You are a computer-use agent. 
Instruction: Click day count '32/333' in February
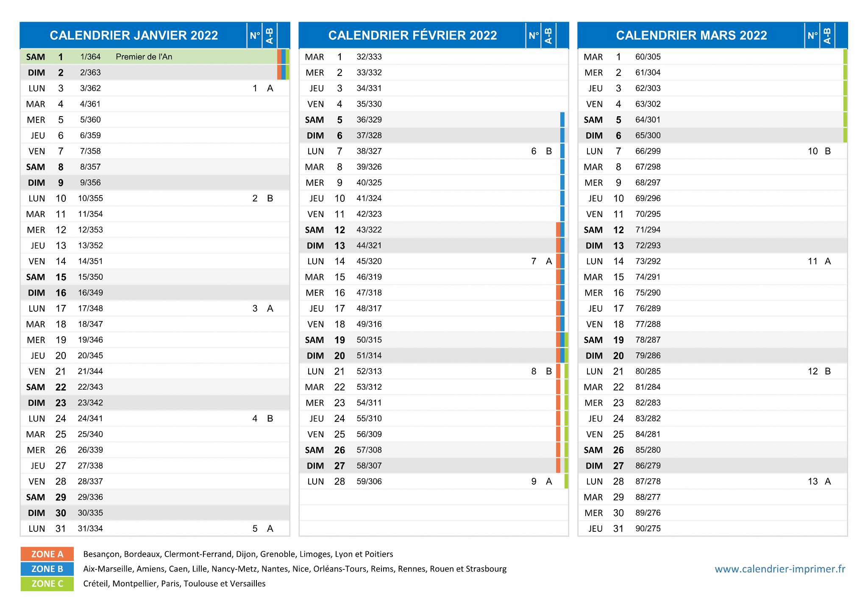pos(369,57)
